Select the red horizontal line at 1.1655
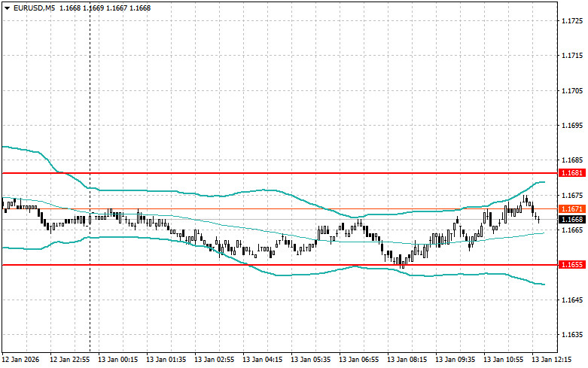The width and height of the screenshot is (588, 368). click(x=279, y=265)
